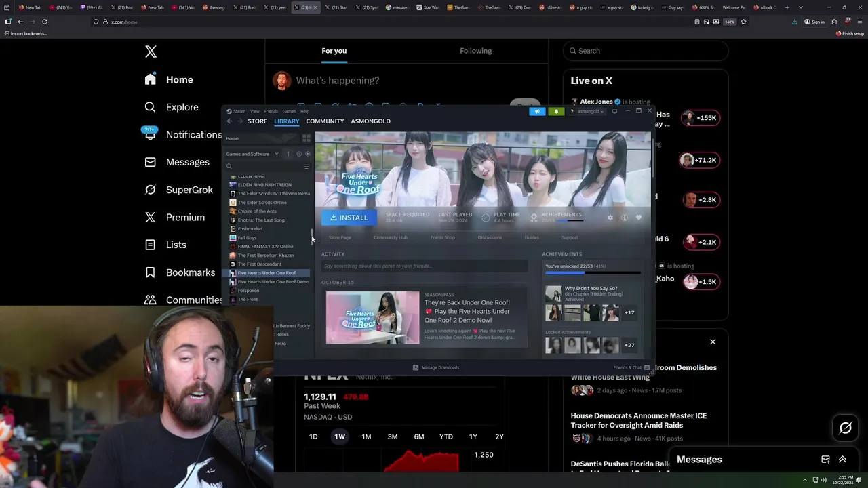The image size is (868, 488).
Task: Click the X search field
Action: pyautogui.click(x=646, y=51)
